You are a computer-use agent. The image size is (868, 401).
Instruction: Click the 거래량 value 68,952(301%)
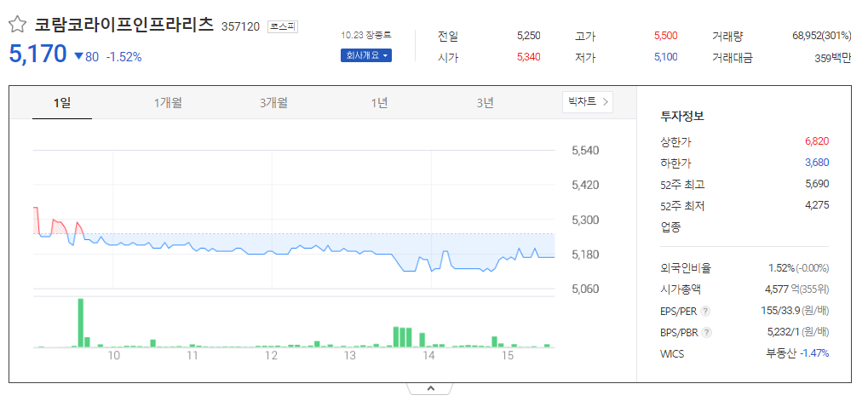coord(821,36)
